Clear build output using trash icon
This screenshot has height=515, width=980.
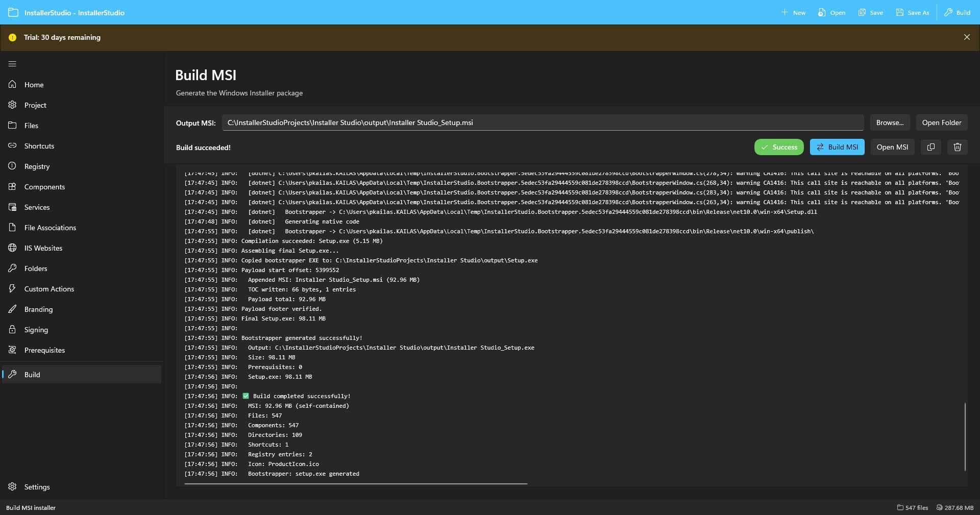point(957,147)
